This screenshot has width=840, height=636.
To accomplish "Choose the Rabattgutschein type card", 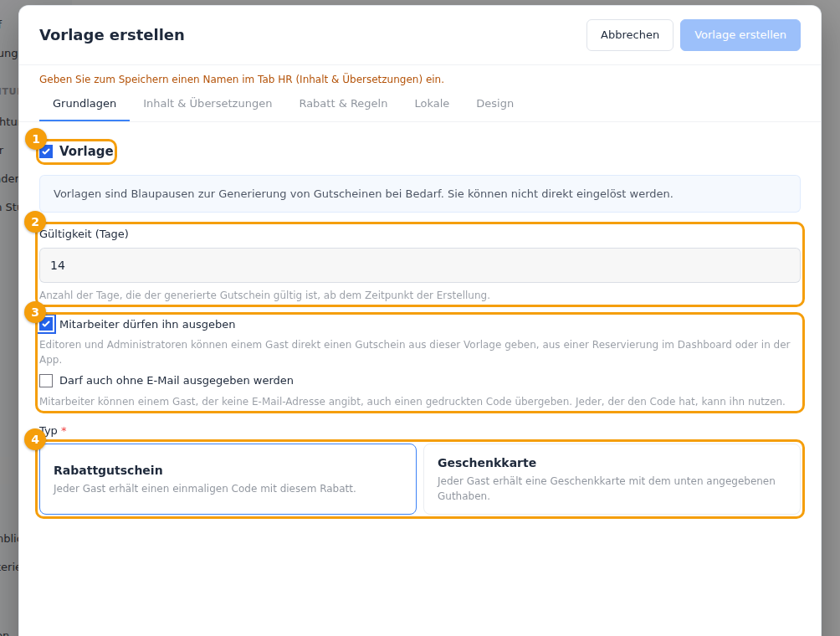I will click(228, 479).
